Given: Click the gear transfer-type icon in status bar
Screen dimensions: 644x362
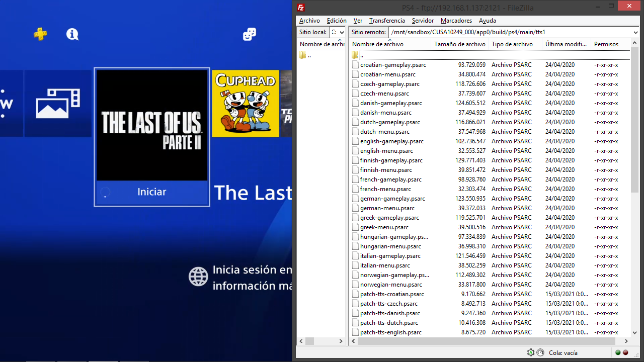Looking at the screenshot, I should tap(531, 352).
